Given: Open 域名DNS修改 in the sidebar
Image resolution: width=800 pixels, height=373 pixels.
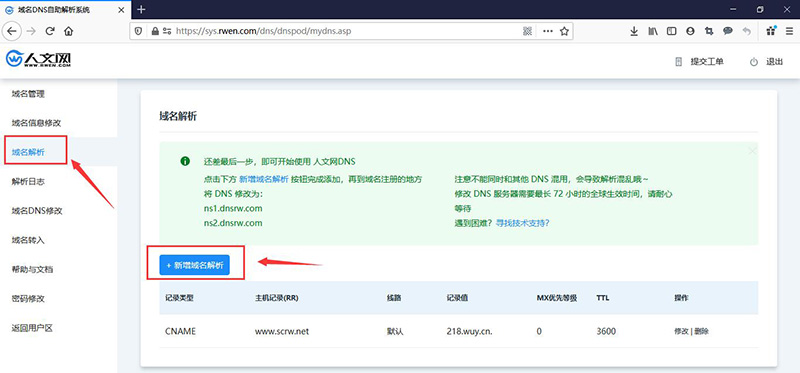Looking at the screenshot, I should (x=37, y=211).
